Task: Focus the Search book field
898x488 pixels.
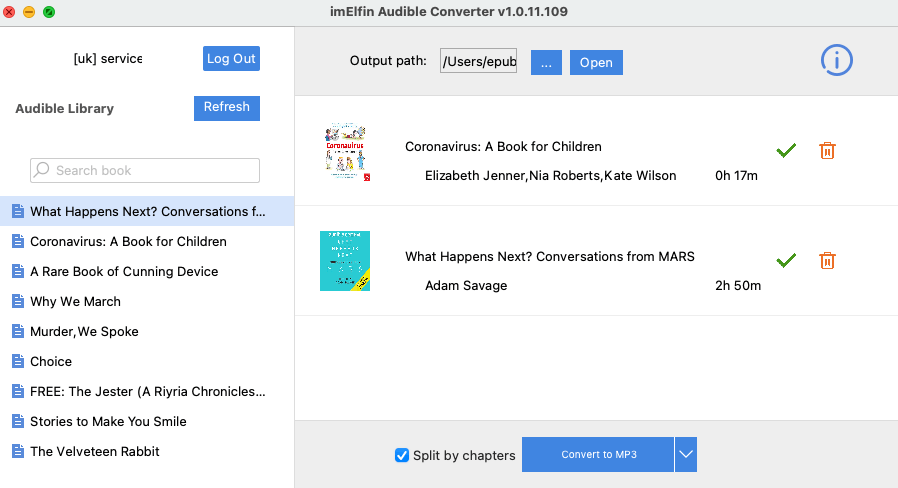Action: point(145,170)
